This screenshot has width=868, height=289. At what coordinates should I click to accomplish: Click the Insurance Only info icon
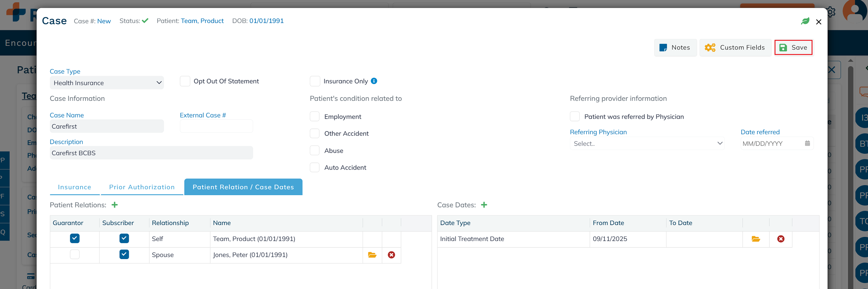click(374, 81)
